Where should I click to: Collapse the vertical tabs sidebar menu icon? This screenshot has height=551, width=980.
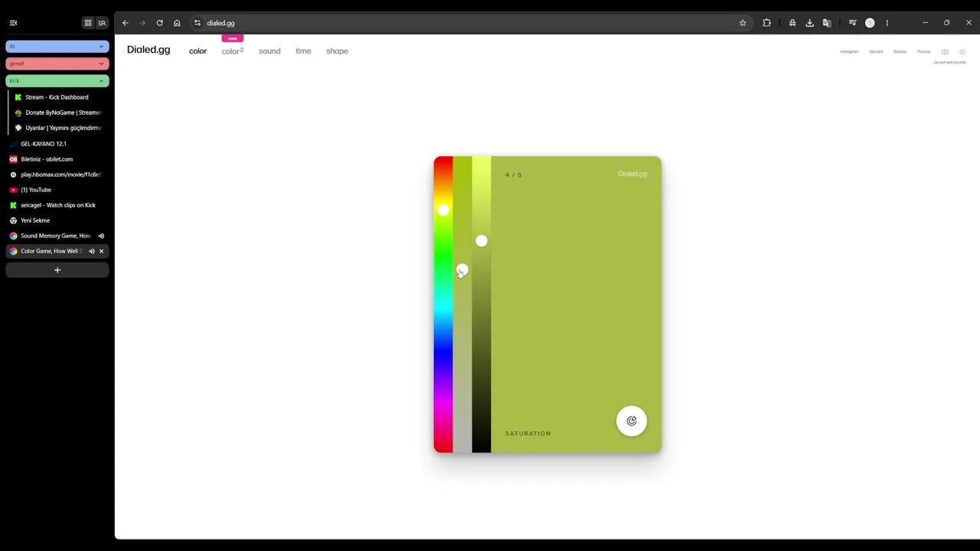[x=13, y=23]
